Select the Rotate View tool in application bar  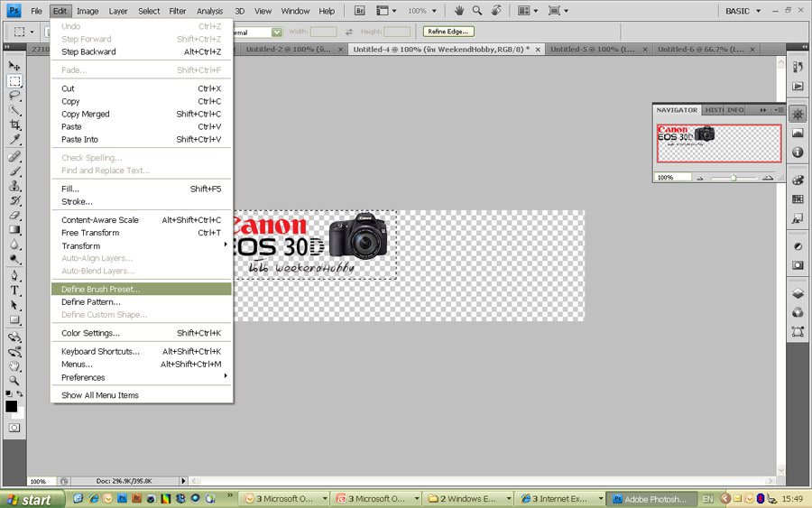(497, 11)
